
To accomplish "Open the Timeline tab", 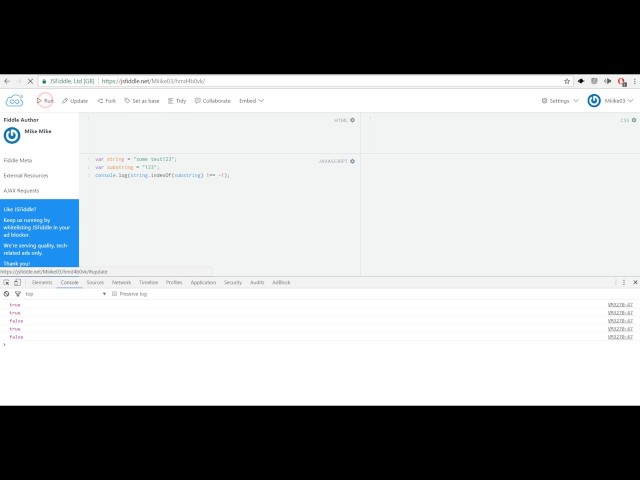I will pos(149,282).
